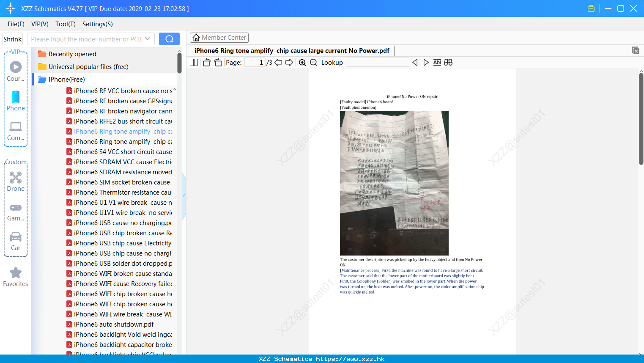Select Phone category in sidebar
This screenshot has width=644, height=363.
[16, 101]
